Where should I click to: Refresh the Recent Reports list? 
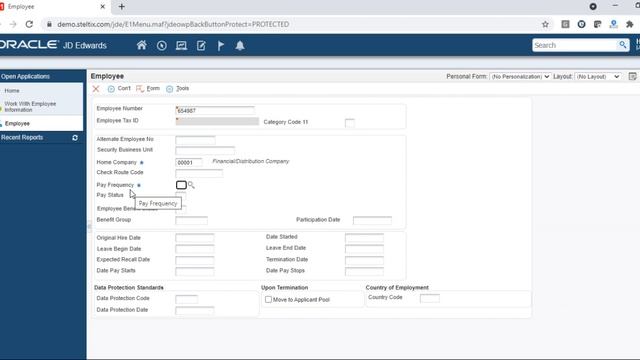click(x=75, y=138)
